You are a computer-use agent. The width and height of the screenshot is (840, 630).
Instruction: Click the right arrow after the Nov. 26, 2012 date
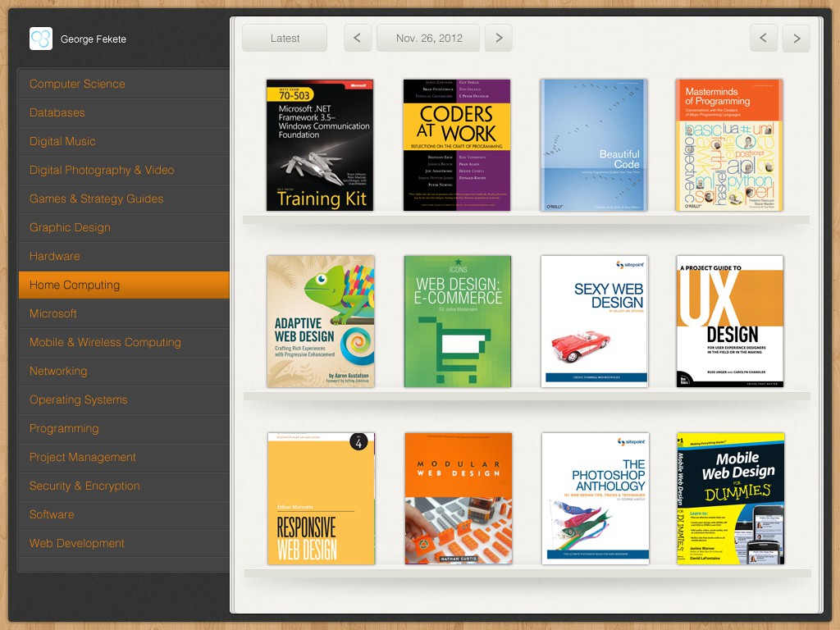(499, 38)
